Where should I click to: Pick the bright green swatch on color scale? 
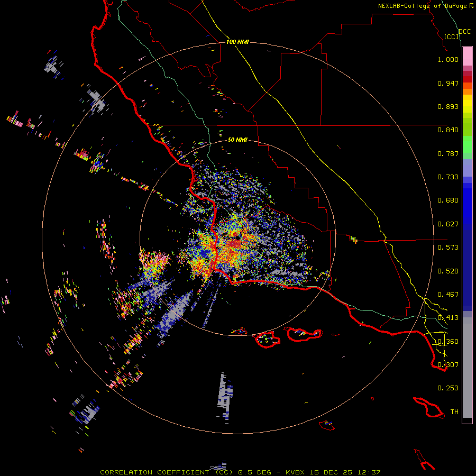pyautogui.click(x=467, y=144)
